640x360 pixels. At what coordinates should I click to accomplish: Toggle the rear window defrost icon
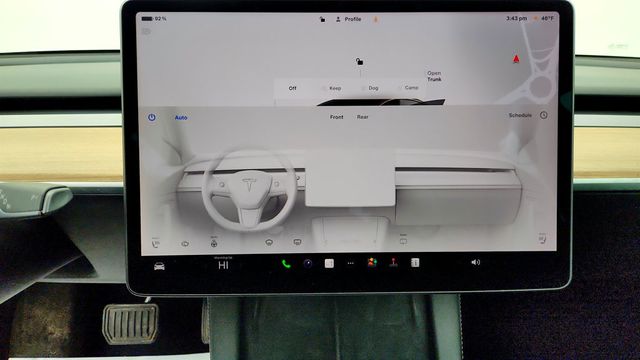tap(297, 242)
